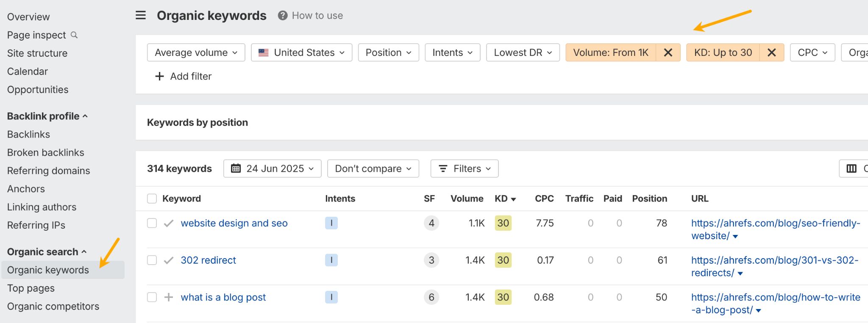This screenshot has height=323, width=868.
Task: Remove the Volume: From 1K filter
Action: pyautogui.click(x=668, y=52)
